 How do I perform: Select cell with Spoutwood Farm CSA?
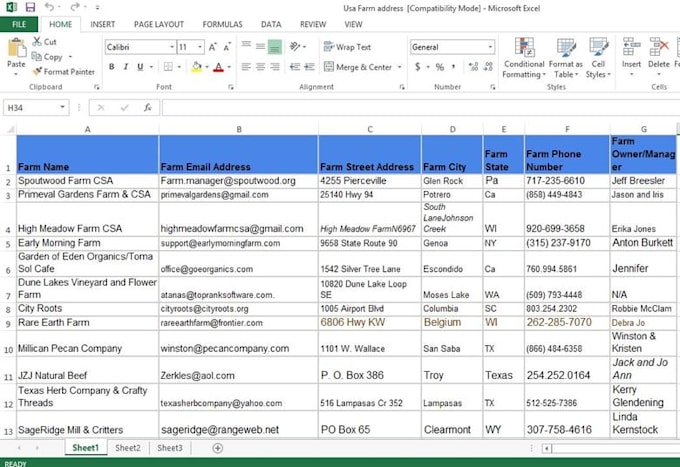point(88,181)
